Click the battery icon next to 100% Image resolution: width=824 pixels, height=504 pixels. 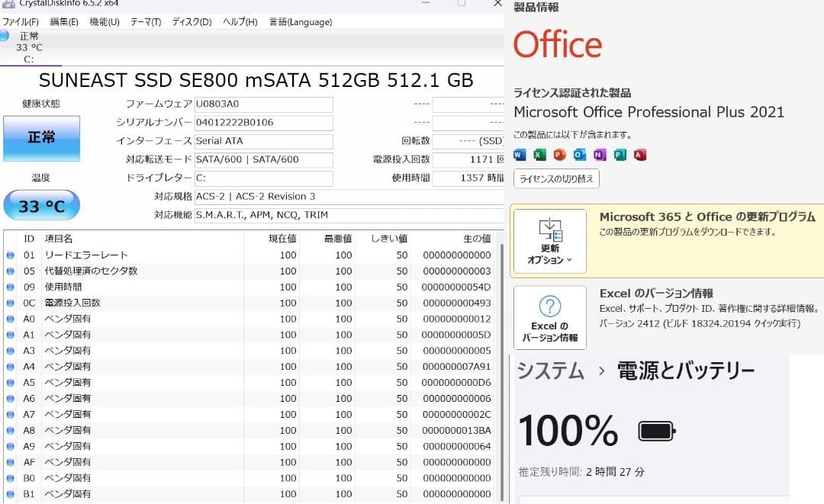654,431
